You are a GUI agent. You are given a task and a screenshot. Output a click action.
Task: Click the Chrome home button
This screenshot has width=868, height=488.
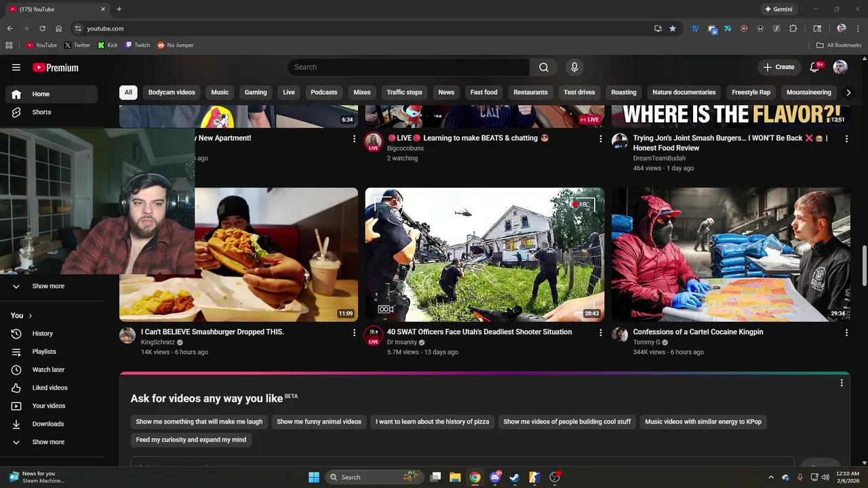(x=59, y=28)
